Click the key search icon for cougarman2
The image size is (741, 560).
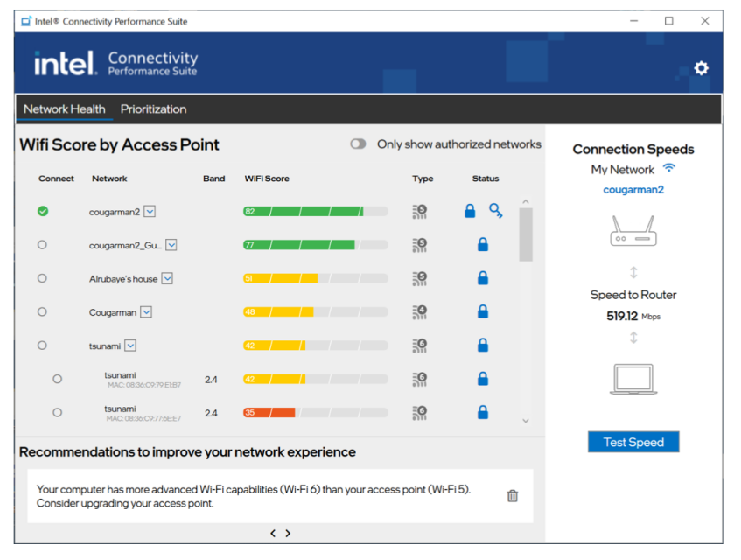coord(495,211)
